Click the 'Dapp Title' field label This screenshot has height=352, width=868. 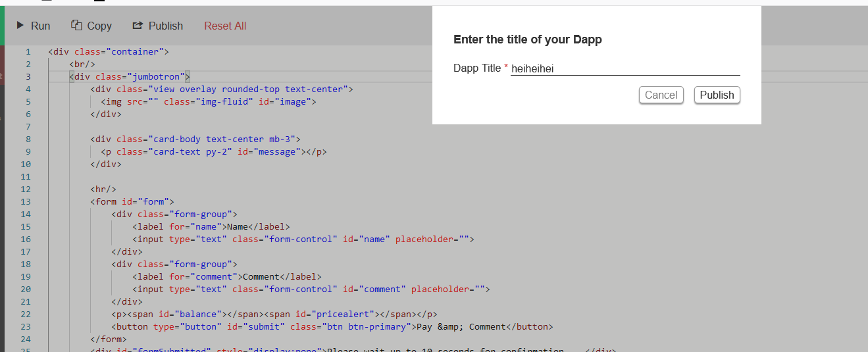tap(477, 68)
